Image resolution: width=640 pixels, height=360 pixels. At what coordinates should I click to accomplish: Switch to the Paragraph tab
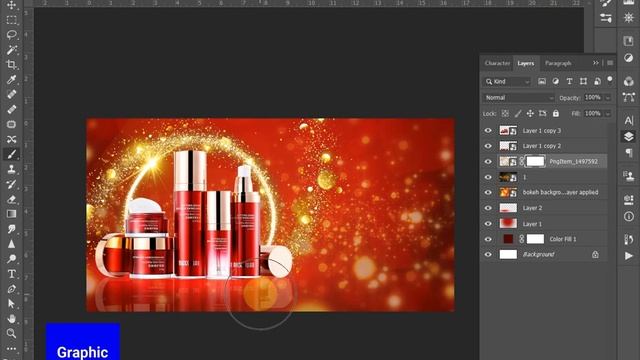[x=558, y=63]
